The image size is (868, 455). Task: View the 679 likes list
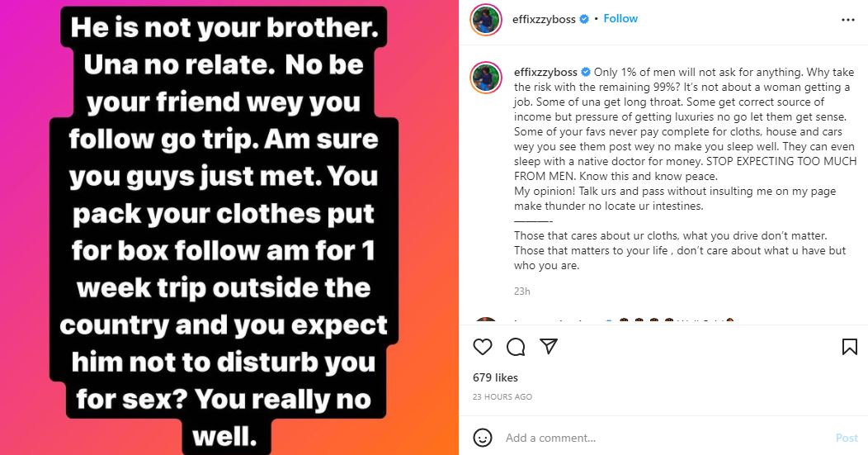click(495, 377)
